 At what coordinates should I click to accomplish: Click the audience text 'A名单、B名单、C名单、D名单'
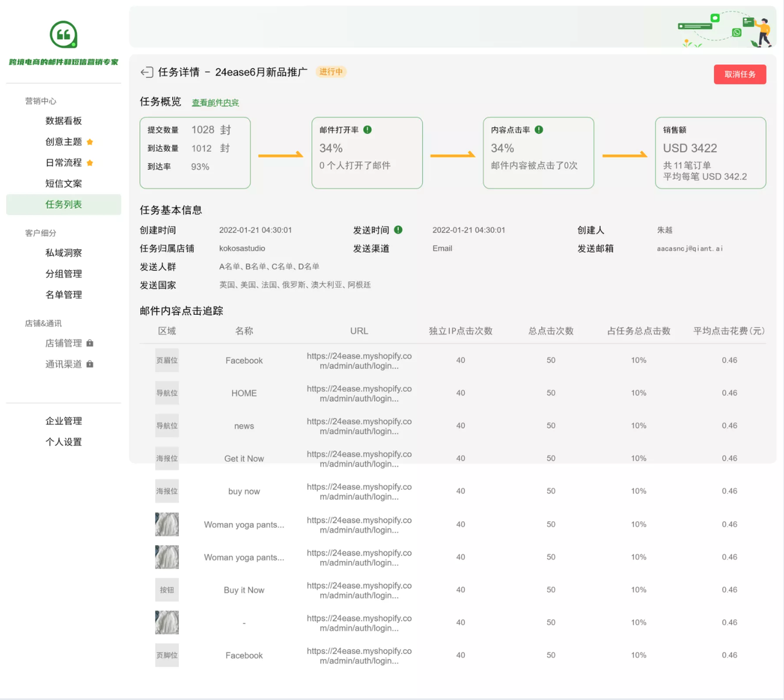[x=269, y=266]
